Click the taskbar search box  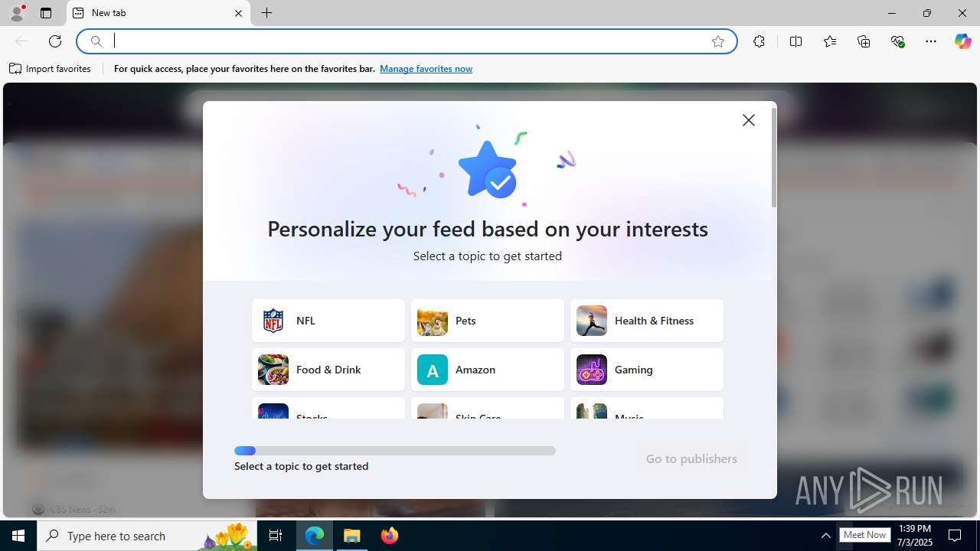pyautogui.click(x=146, y=536)
